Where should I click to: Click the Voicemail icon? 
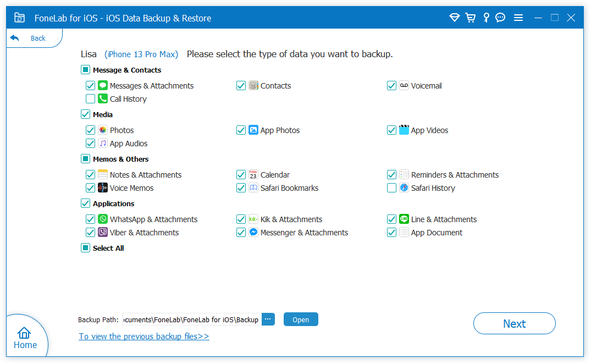point(404,86)
